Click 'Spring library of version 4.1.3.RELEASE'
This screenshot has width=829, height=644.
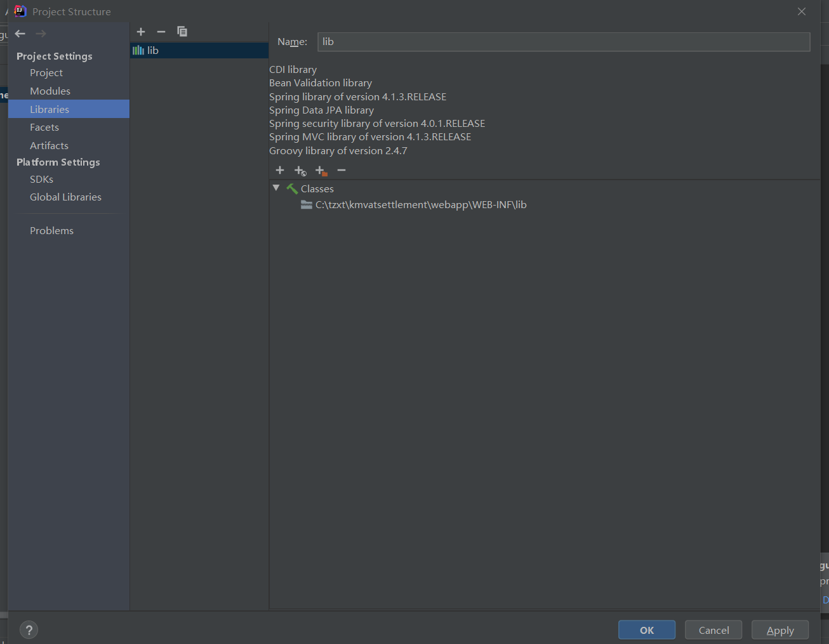[x=358, y=97]
